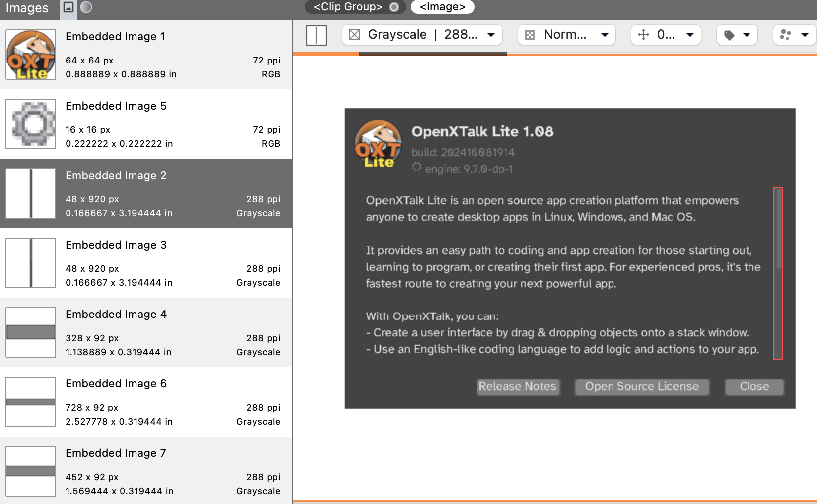Select the <Clip Group> breadcrumb
817x504 pixels.
(355, 7)
